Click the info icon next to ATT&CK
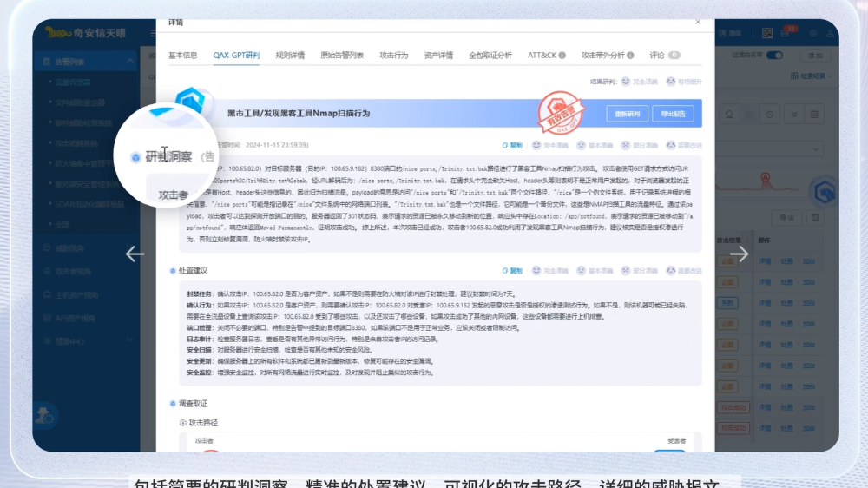The height and width of the screenshot is (488, 868). pyautogui.click(x=562, y=56)
